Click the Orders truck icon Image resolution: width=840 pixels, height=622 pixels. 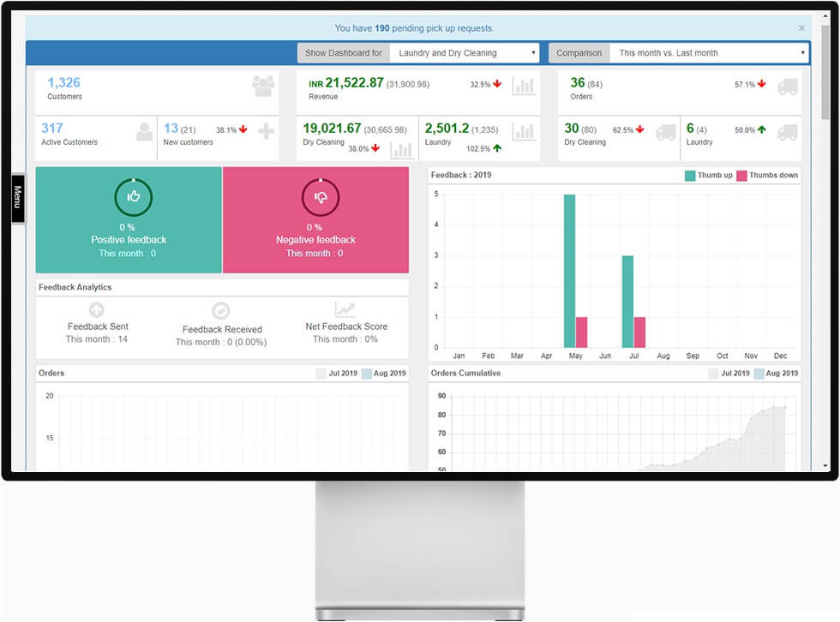[x=788, y=87]
